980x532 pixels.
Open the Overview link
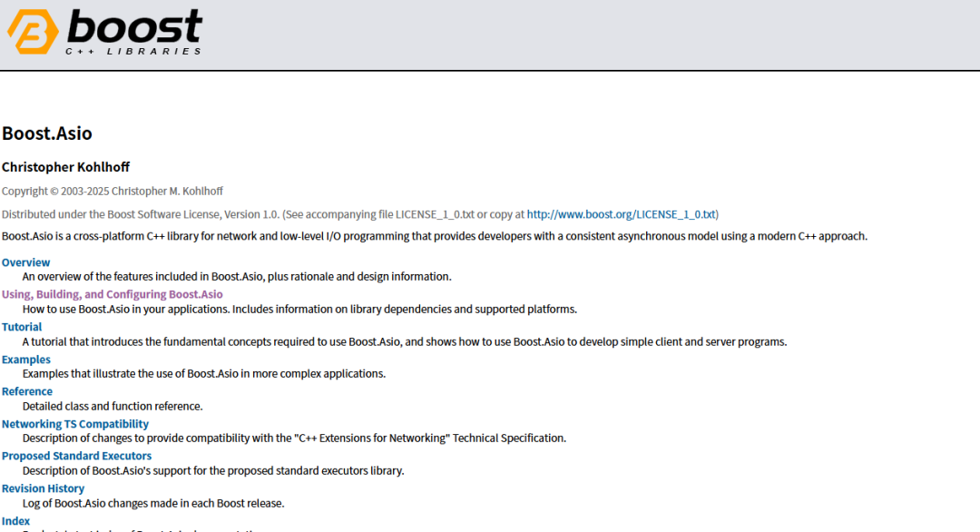pos(26,262)
